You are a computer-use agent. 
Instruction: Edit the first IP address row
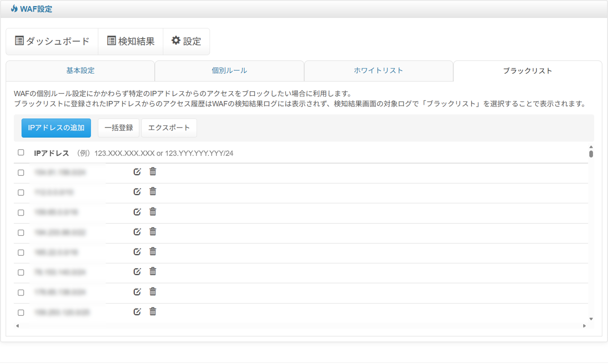(x=137, y=172)
